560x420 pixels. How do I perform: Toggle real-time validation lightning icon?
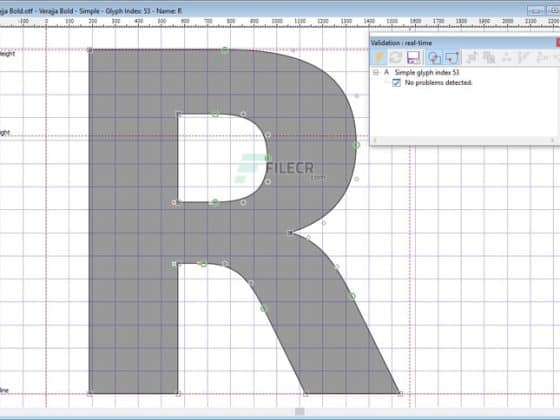[380, 58]
